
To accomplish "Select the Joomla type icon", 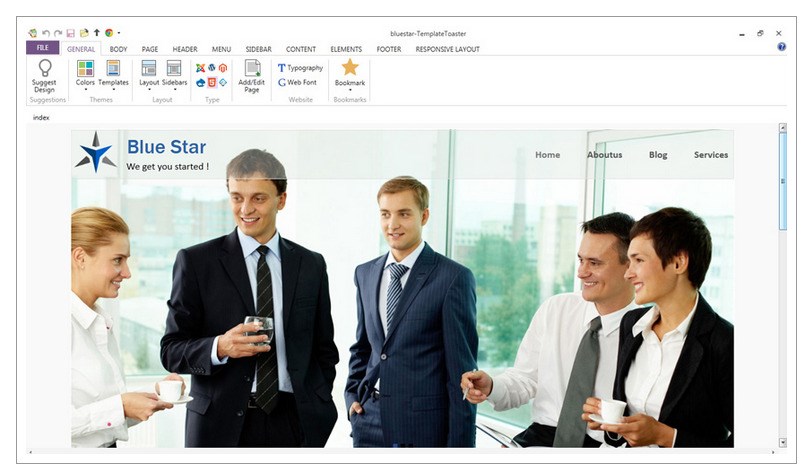I will [x=201, y=68].
